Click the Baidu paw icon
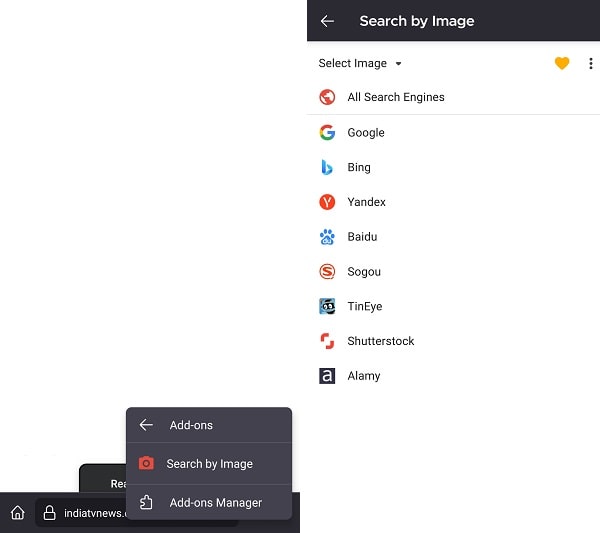 click(327, 237)
